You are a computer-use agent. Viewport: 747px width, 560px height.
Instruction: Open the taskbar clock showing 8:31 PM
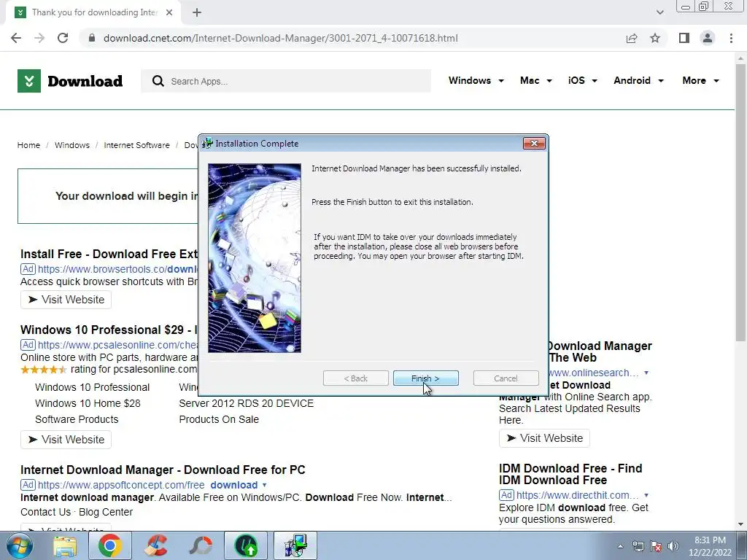tap(710, 546)
